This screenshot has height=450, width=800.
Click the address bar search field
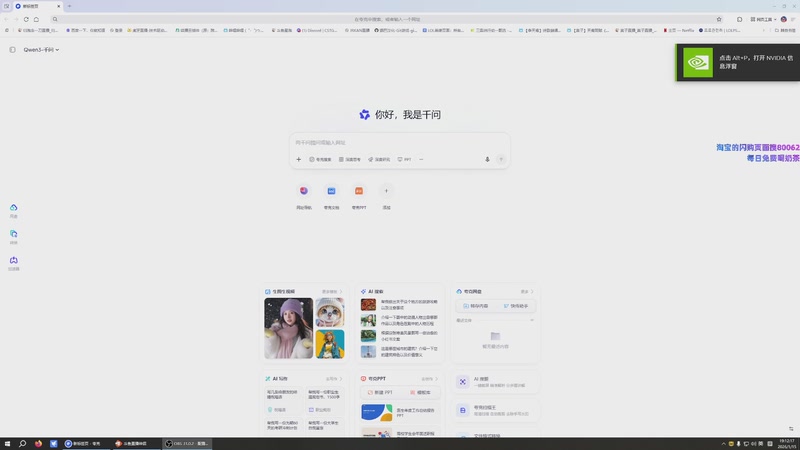click(387, 19)
